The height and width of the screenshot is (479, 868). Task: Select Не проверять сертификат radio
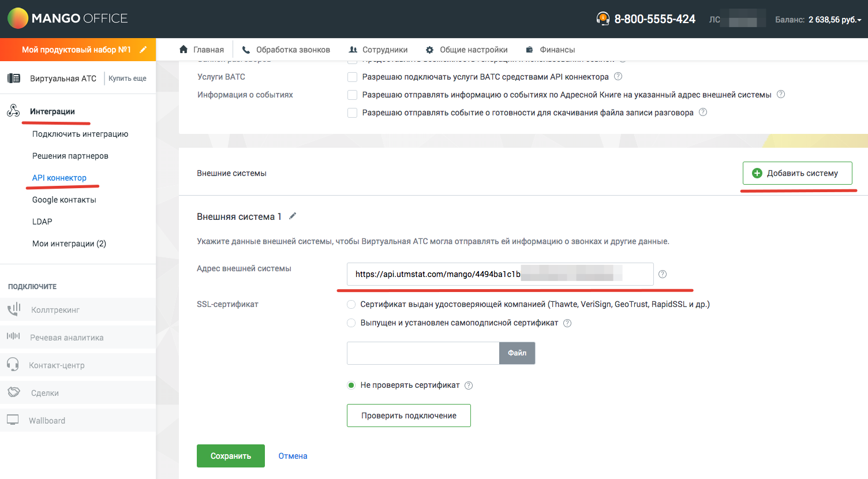[x=351, y=385]
